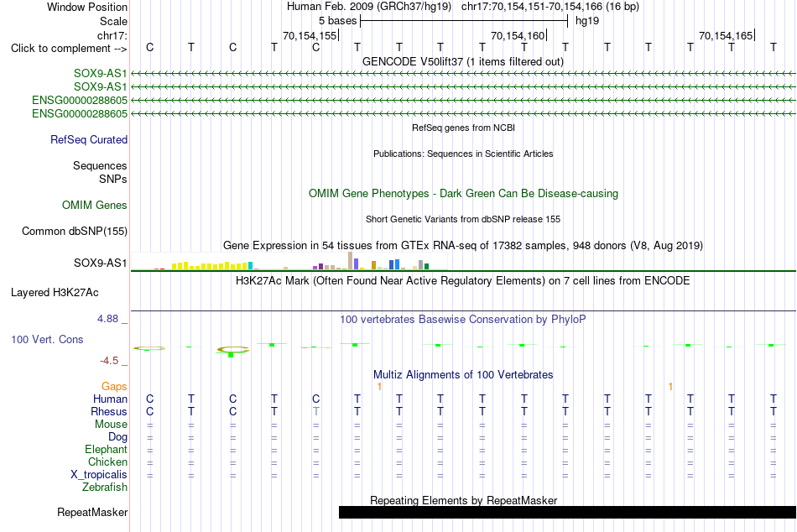Click the chr17: base position label
797x532 pixels.
[x=112, y=35]
